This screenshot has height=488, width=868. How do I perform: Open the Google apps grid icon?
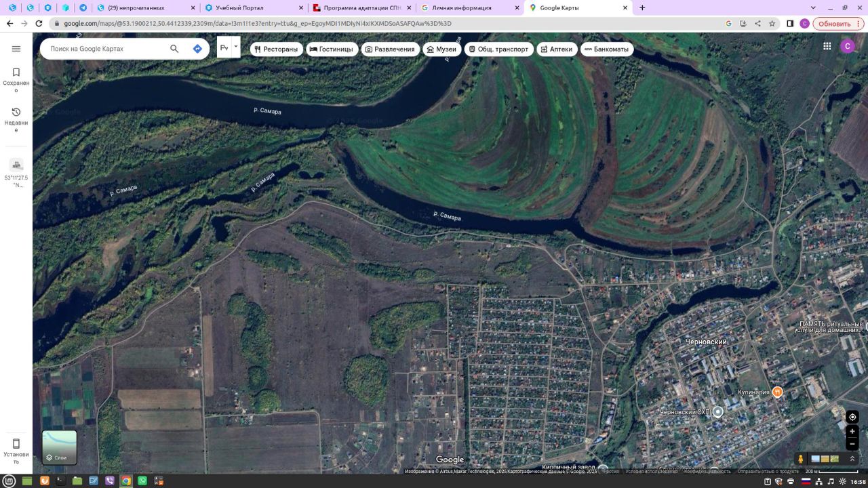(827, 46)
